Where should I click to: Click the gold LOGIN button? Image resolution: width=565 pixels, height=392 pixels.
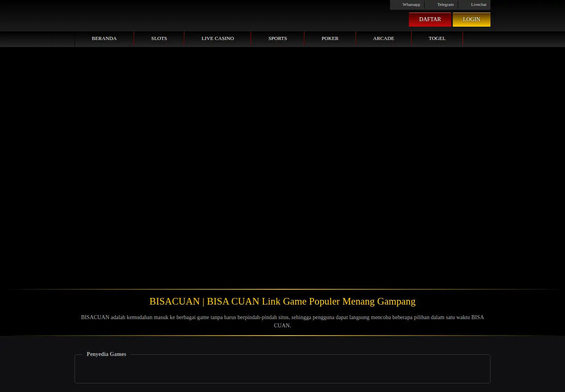click(x=472, y=20)
